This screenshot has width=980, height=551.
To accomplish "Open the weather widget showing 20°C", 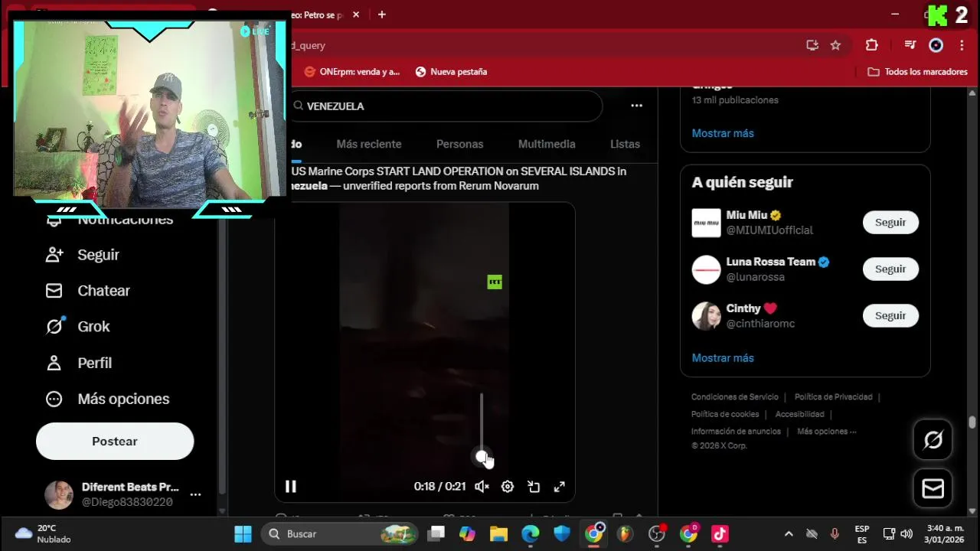I will point(44,533).
